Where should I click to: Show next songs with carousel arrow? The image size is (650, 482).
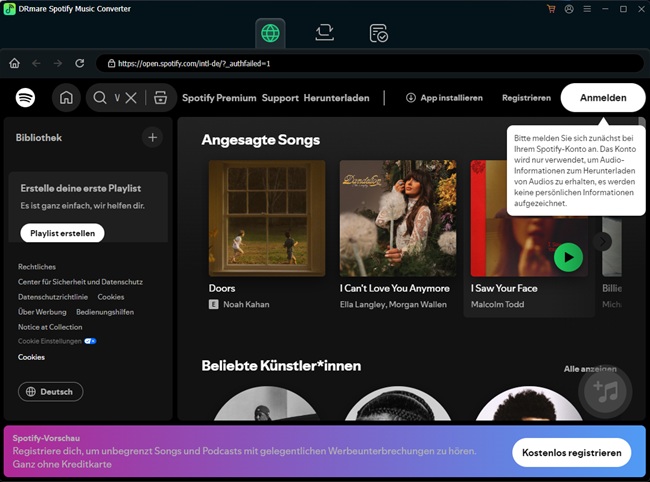[x=603, y=241]
